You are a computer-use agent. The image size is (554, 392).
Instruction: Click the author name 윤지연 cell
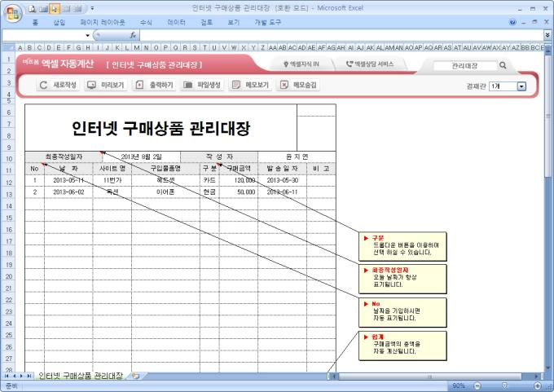(x=297, y=156)
